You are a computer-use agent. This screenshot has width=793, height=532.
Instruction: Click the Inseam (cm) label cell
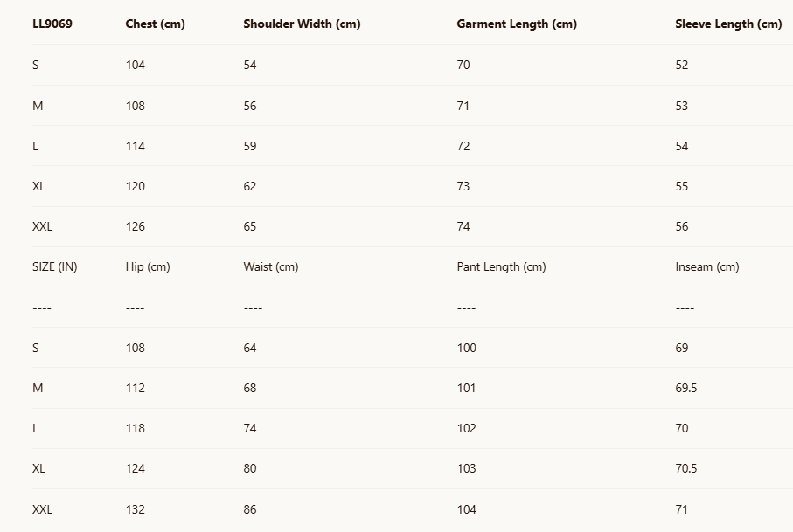(x=707, y=267)
